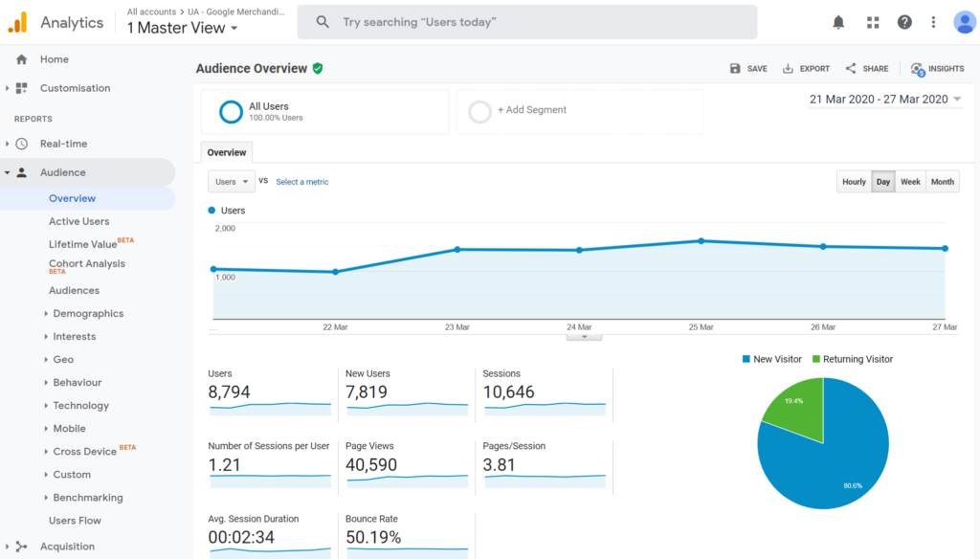Open the Google apps grid icon
The width and height of the screenshot is (980, 559).
[872, 22]
